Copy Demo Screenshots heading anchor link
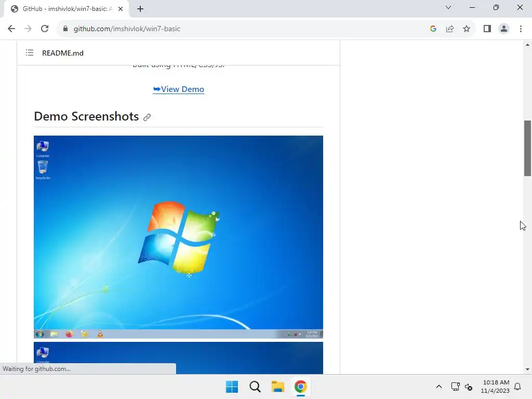Image resolution: width=532 pixels, height=399 pixels. click(x=147, y=117)
